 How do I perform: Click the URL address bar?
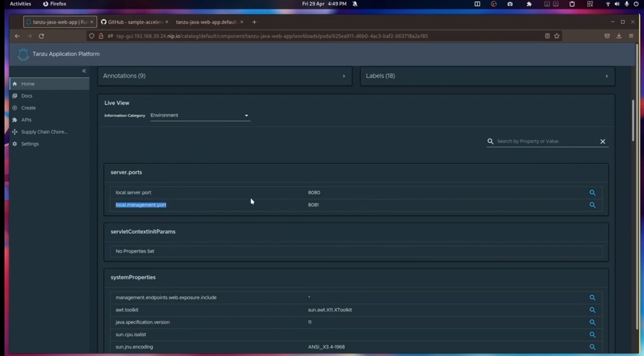(324, 36)
